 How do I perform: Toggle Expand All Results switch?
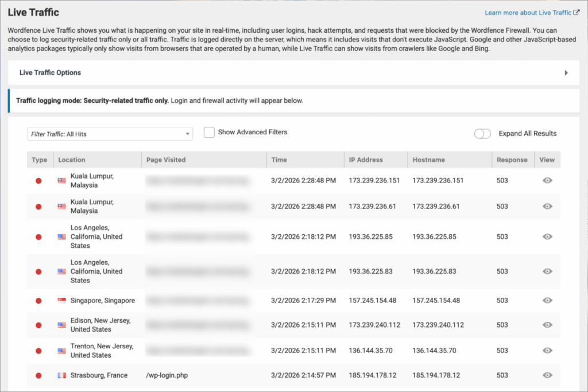[x=482, y=134]
